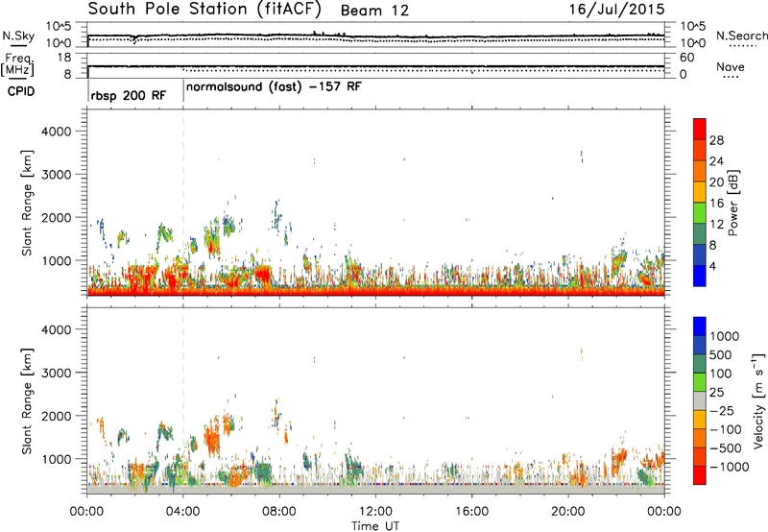Select the 'Freq. [MHz]' axis label
768x532 pixels.
[18, 65]
